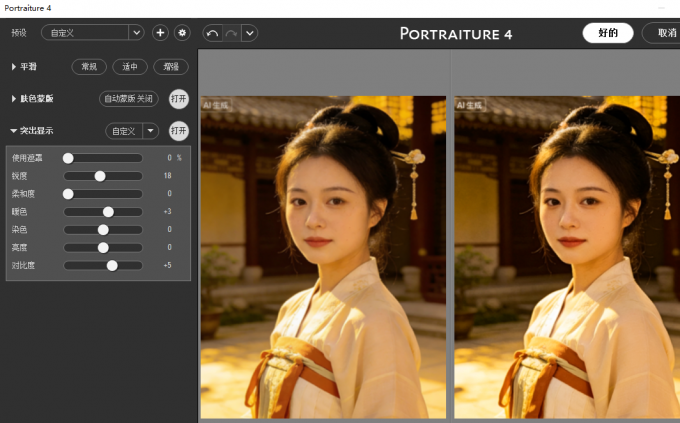Adjust the 锐度 slider
Image resolution: width=680 pixels, height=423 pixels.
[x=103, y=176]
